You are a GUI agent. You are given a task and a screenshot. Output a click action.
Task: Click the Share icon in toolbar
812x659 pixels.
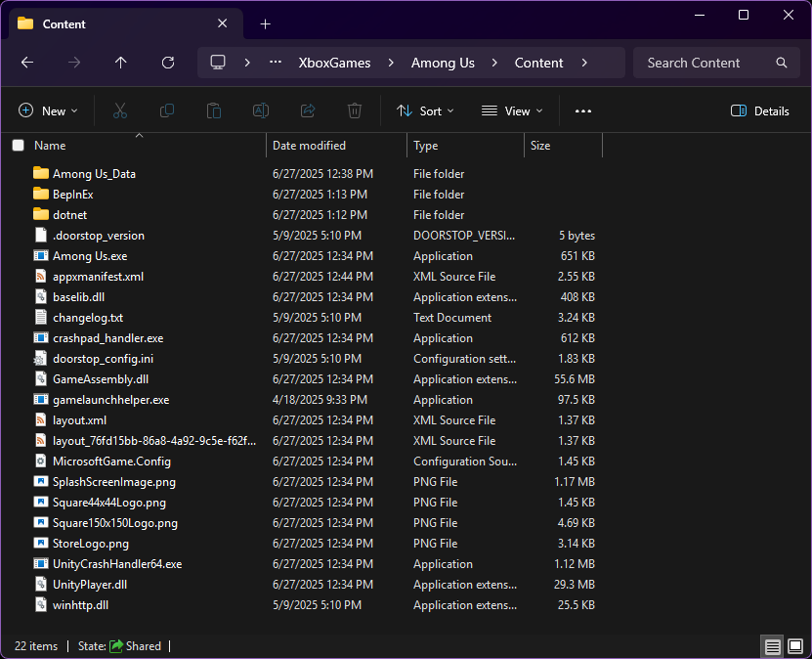[308, 110]
